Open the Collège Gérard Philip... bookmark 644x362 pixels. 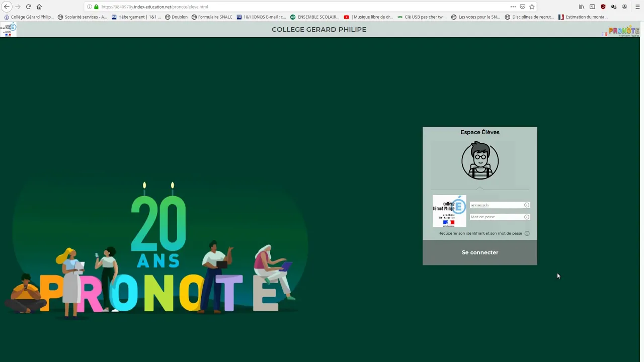point(29,17)
